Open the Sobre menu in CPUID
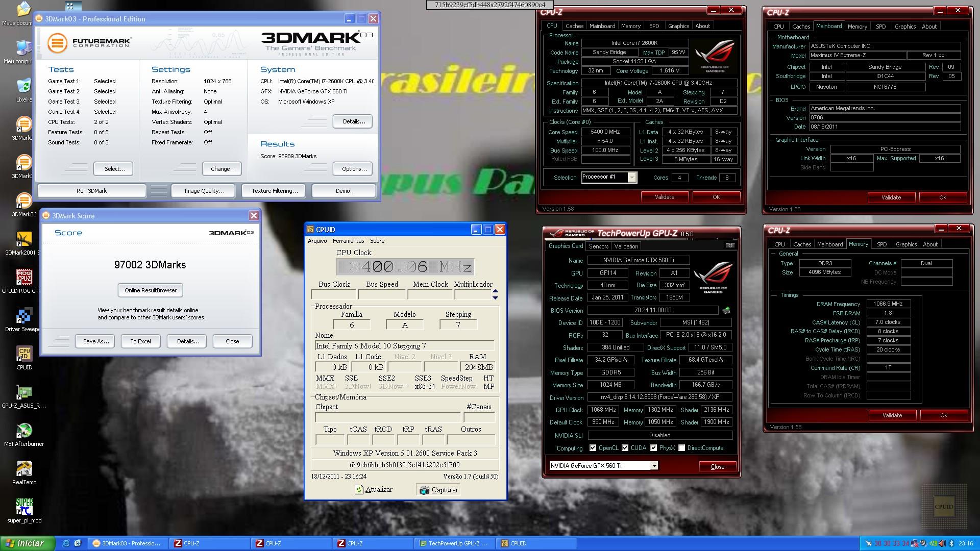 (x=377, y=241)
